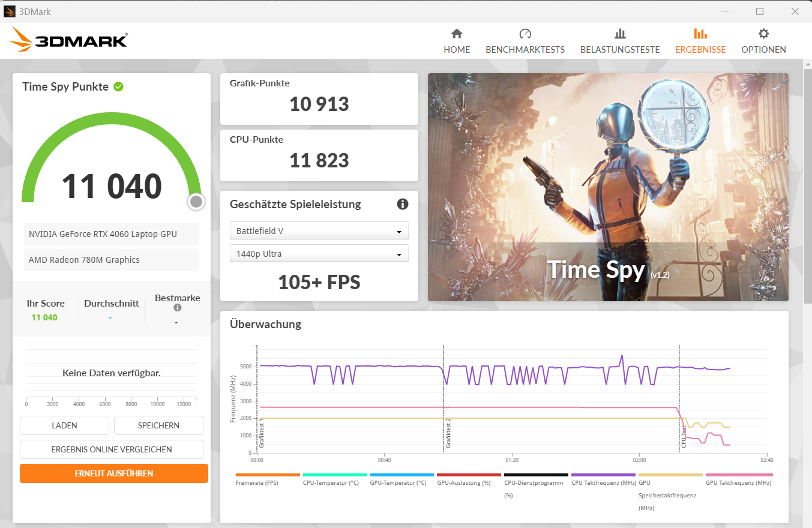The image size is (812, 528).
Task: Expand the 1440p Ultra resolution dropdown
Action: [x=319, y=254]
